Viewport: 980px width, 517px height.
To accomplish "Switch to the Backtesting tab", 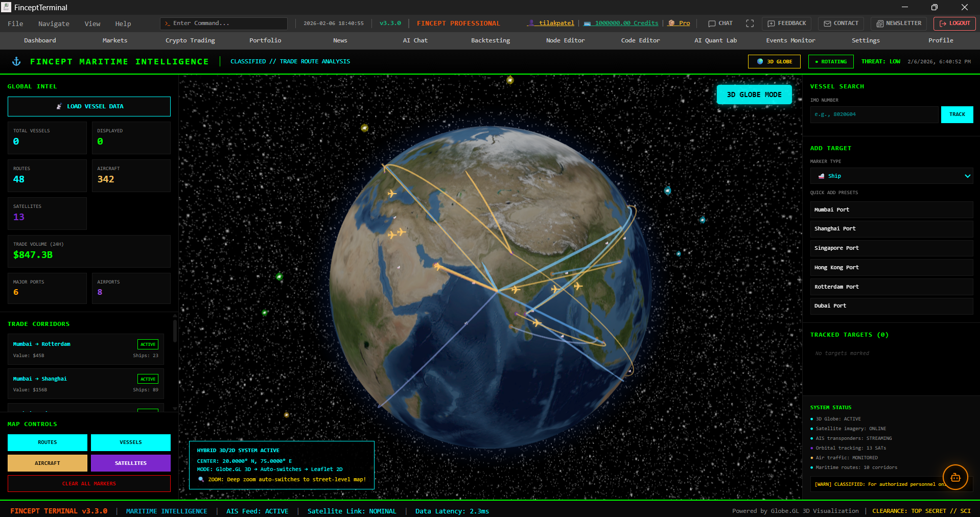I will coord(490,40).
